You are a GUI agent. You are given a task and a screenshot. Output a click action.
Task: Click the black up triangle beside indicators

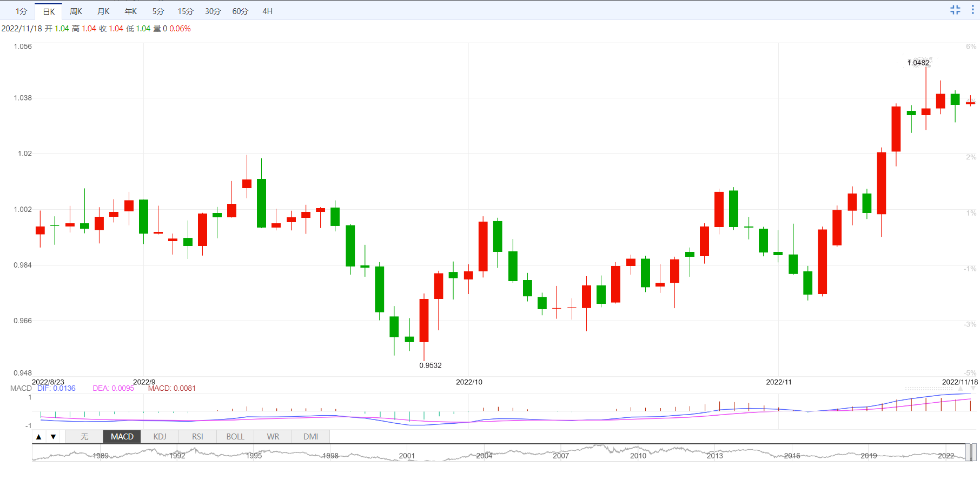(39, 437)
